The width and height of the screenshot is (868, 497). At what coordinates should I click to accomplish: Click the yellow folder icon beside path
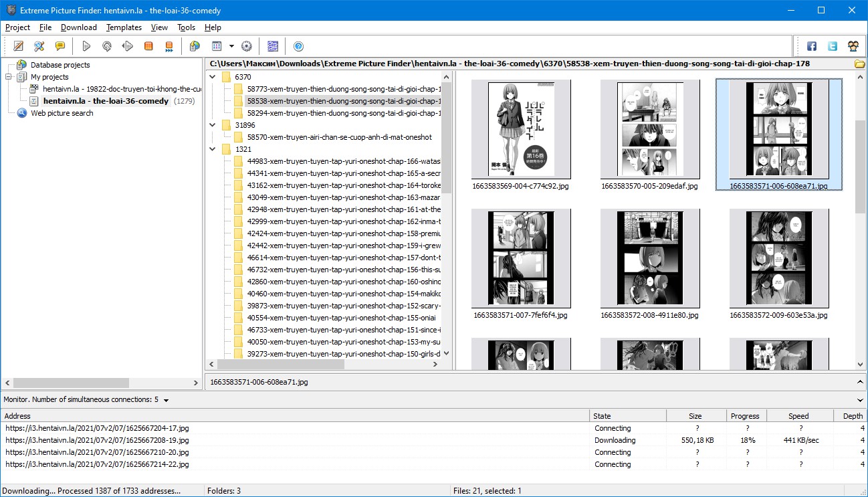click(860, 64)
